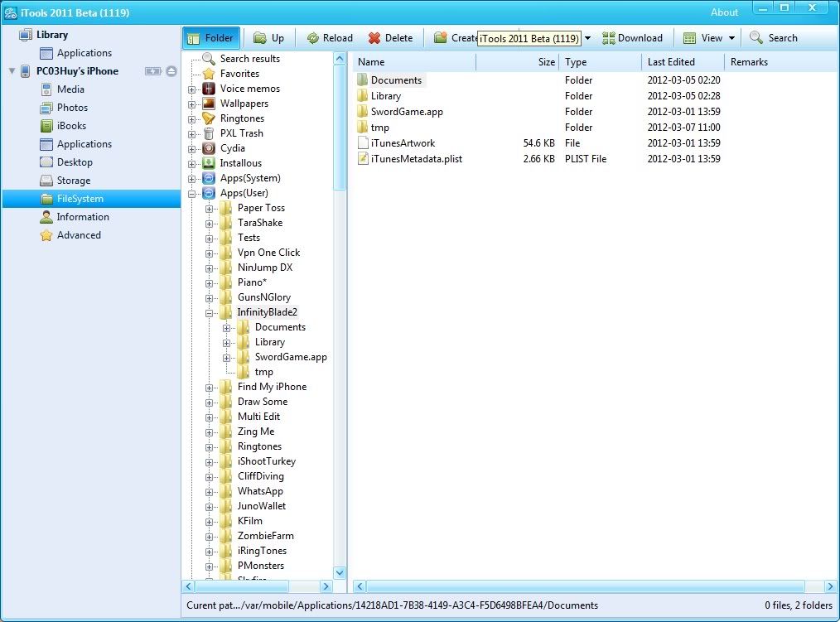
Task: Select the PMonsters folder
Action: click(261, 566)
